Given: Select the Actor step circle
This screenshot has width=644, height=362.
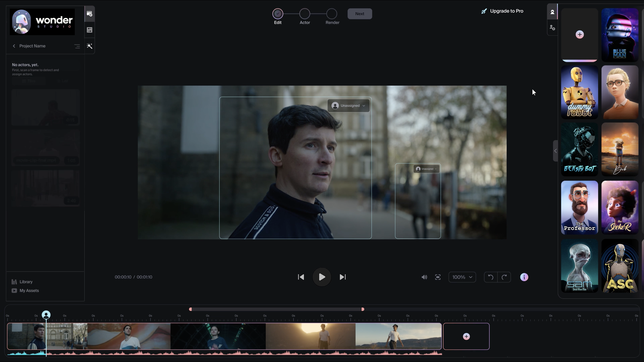Looking at the screenshot, I should tap(304, 14).
